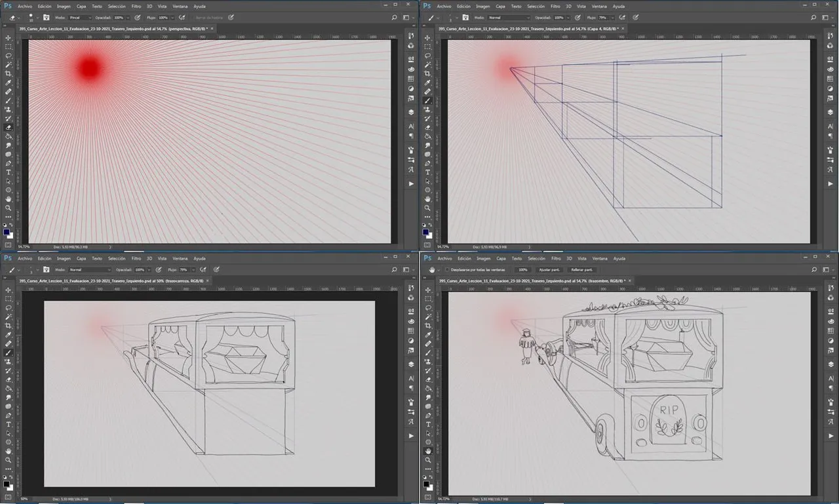Image resolution: width=839 pixels, height=504 pixels.
Task: Select the Move tool in trazombre window
Action: pyautogui.click(x=428, y=289)
